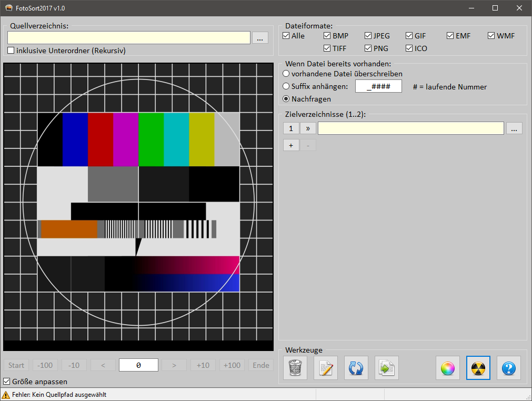Click the trash bin tool icon
The height and width of the screenshot is (401, 532).
[x=295, y=368]
